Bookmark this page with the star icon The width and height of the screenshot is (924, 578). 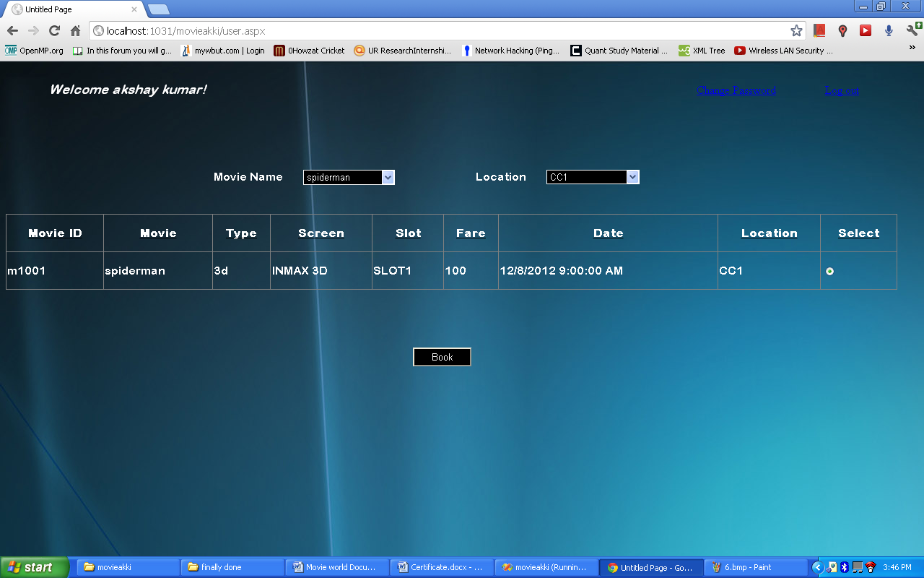tap(796, 31)
